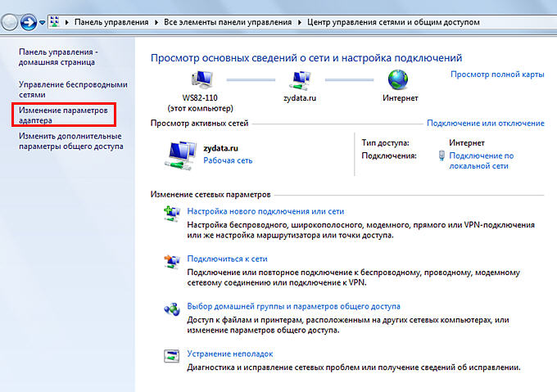Click the Подключения: label
557x392 pixels.
pyautogui.click(x=389, y=155)
